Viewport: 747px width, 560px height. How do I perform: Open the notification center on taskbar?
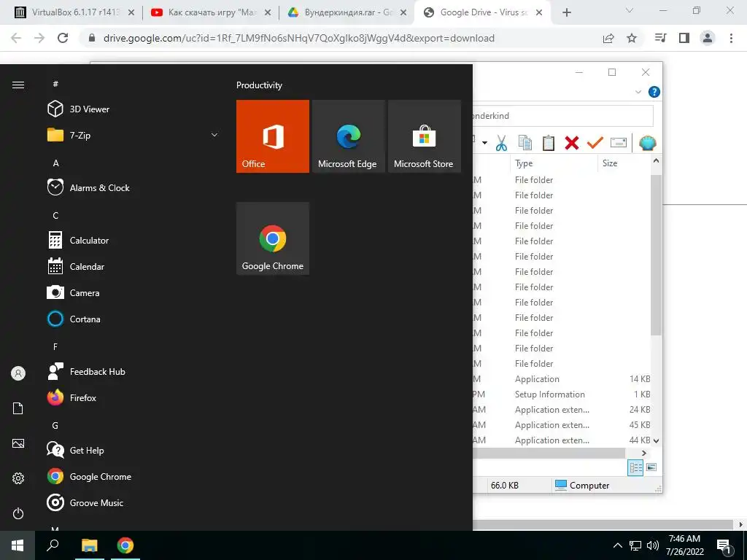pos(724,546)
